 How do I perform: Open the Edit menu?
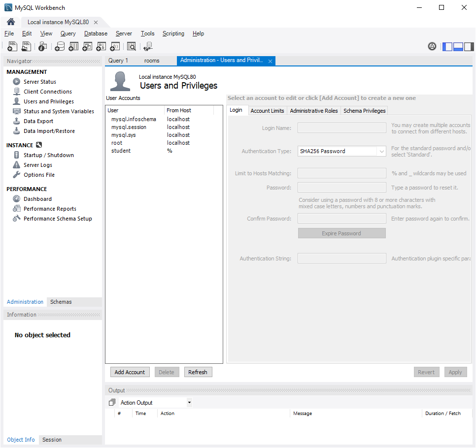pos(27,33)
